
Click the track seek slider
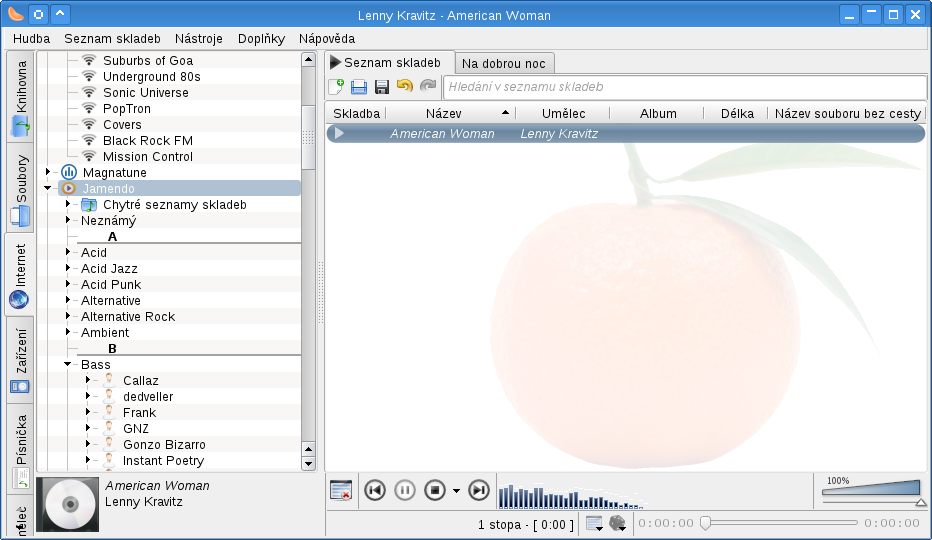tap(779, 523)
